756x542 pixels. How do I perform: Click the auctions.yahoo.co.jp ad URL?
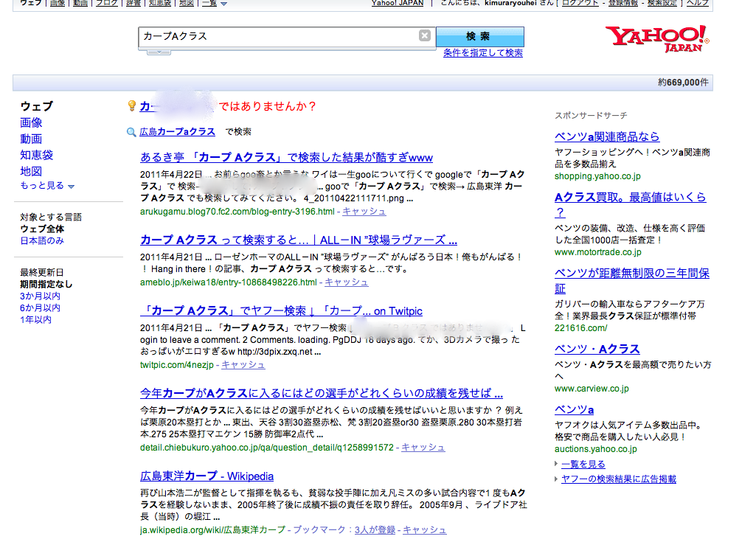[595, 449]
